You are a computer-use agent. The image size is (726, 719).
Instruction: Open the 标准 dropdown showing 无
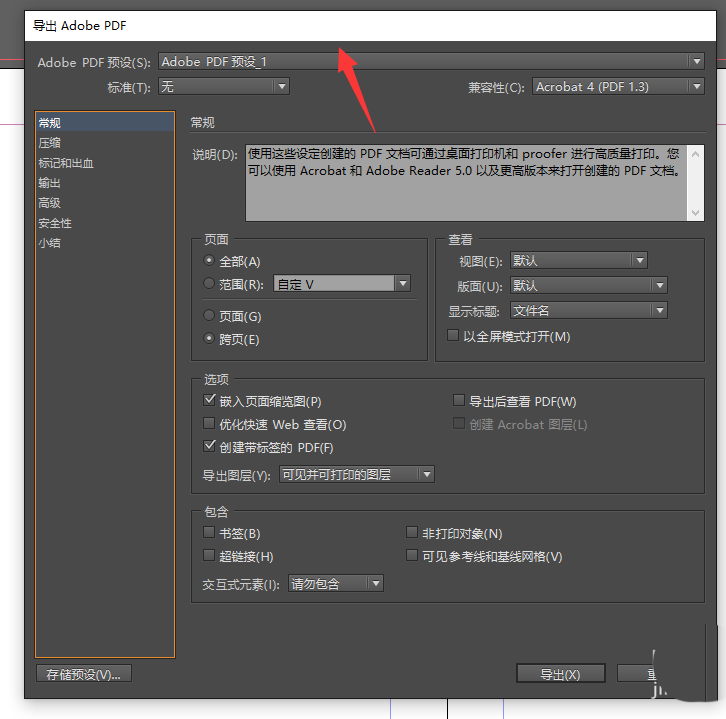224,86
